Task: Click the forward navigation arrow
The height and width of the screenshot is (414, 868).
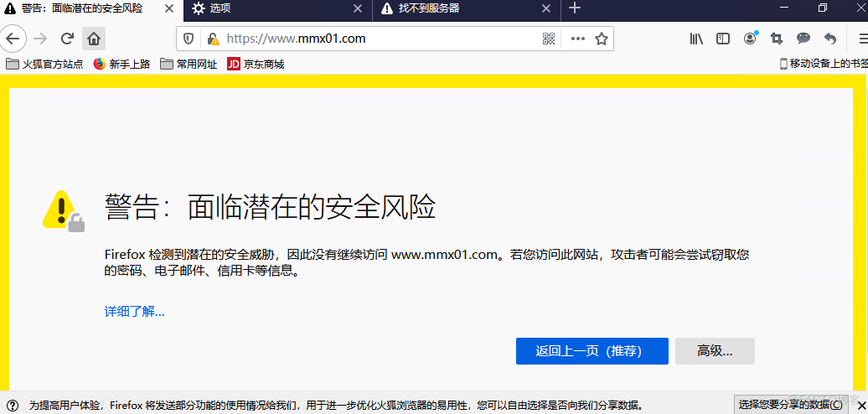Action: point(40,39)
